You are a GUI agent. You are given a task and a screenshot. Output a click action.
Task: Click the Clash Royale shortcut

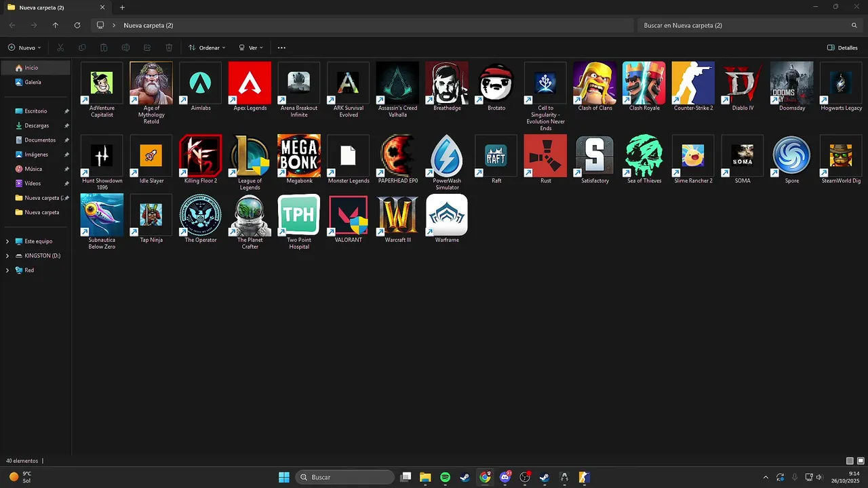pyautogui.click(x=644, y=83)
